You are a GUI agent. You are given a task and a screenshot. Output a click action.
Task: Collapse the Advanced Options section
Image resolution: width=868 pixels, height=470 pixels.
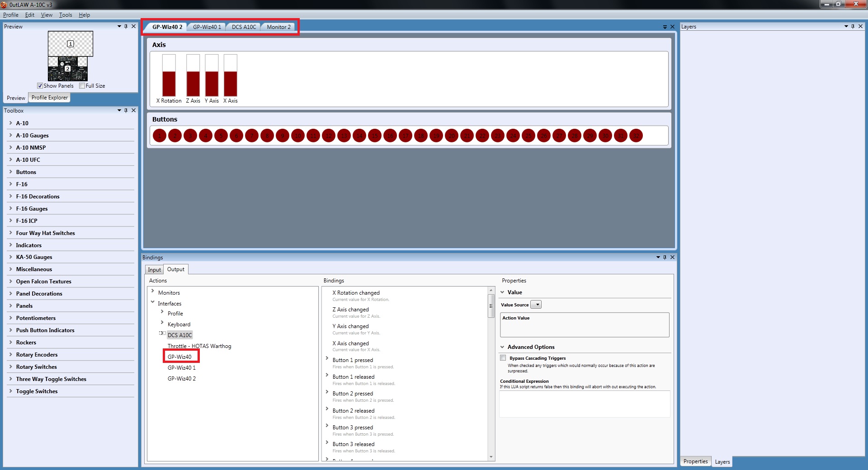pyautogui.click(x=502, y=347)
